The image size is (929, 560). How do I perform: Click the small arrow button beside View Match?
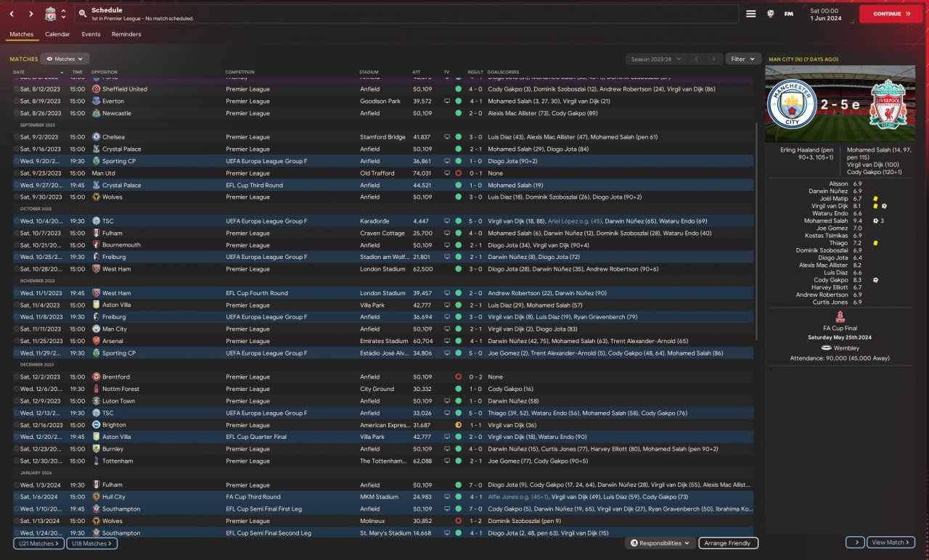tap(855, 543)
